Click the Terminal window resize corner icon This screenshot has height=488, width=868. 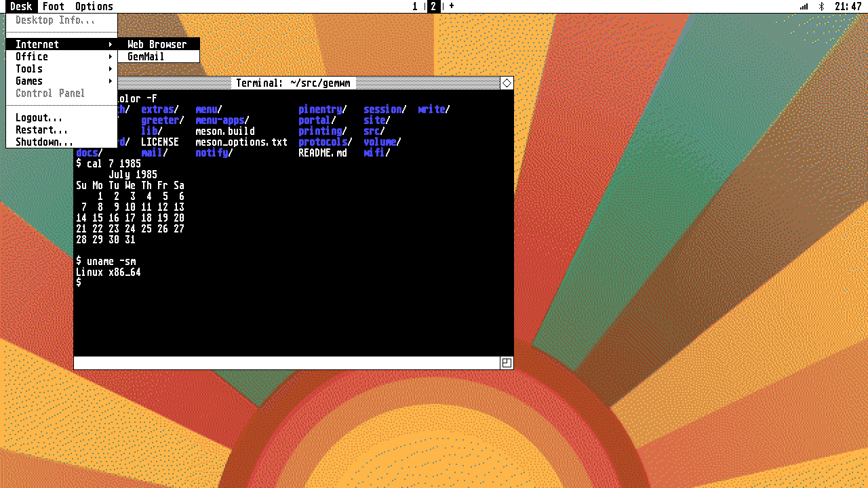click(x=507, y=363)
